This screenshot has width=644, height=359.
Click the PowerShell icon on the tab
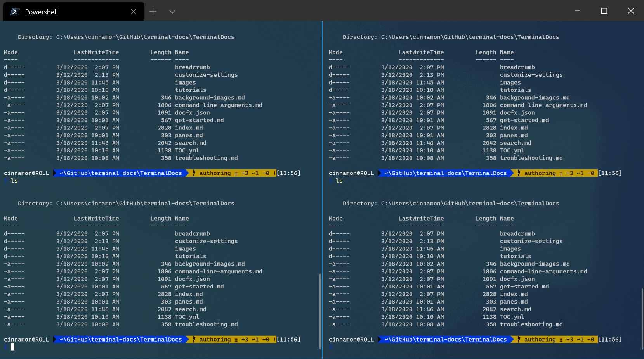click(15, 12)
